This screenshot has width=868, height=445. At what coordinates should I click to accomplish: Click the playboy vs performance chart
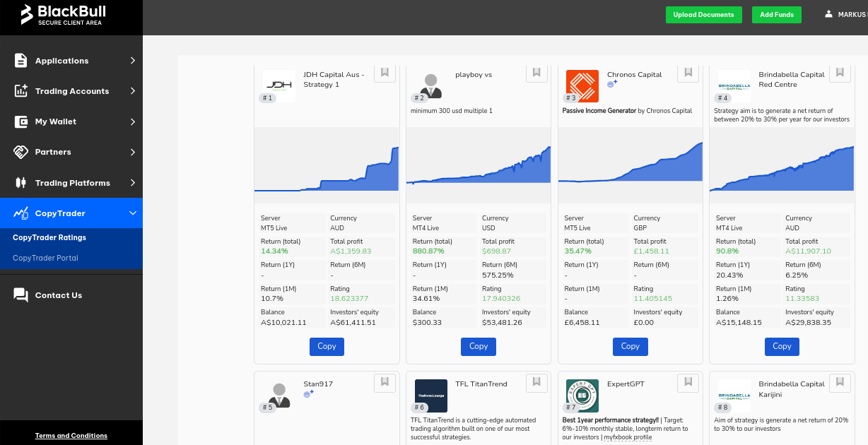(479, 165)
